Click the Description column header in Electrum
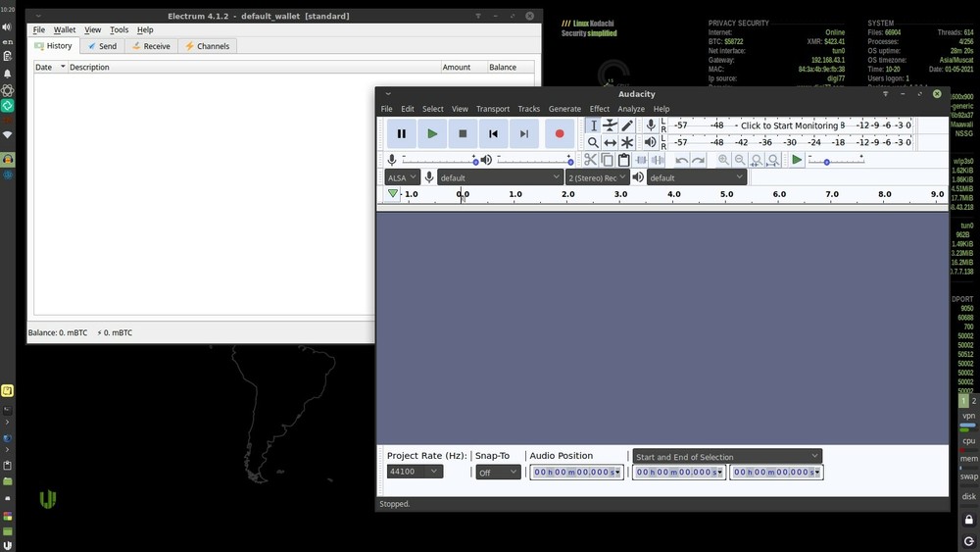This screenshot has width=980, height=552. 255,67
